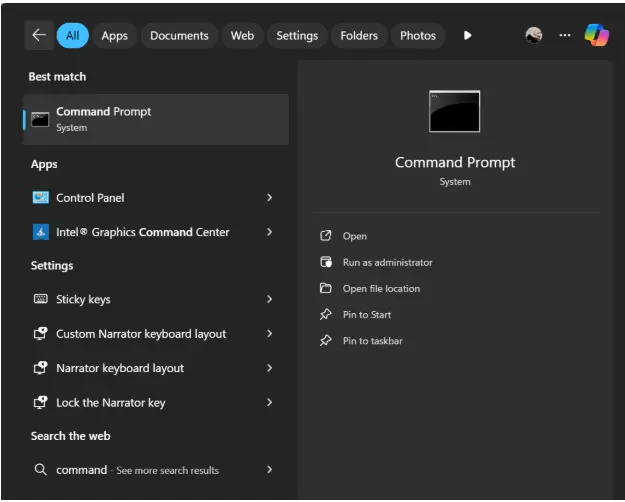Expand the Control Panel result chevron
625x502 pixels.
click(269, 197)
